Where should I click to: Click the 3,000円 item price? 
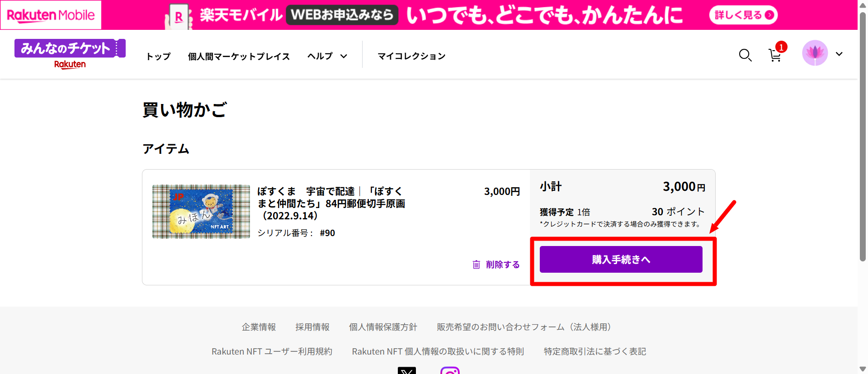pyautogui.click(x=502, y=191)
